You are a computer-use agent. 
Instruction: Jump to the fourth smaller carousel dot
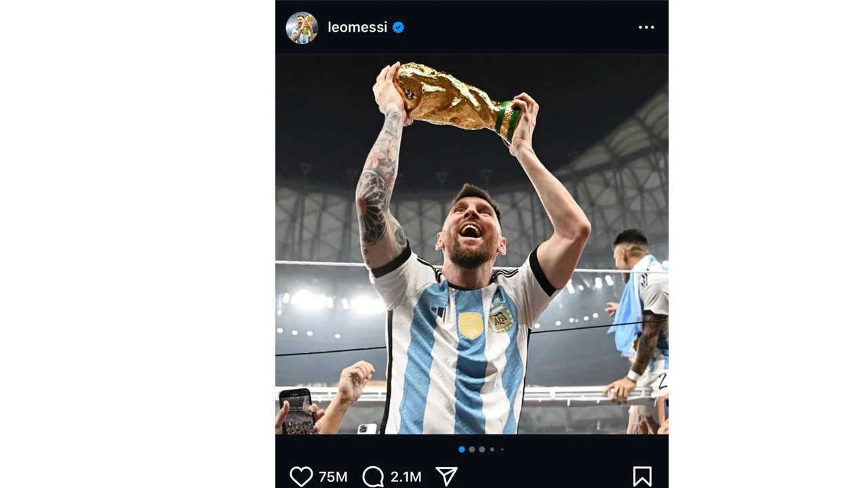(x=492, y=449)
